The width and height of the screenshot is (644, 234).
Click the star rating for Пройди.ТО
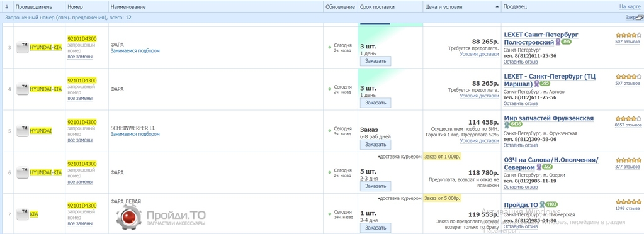point(628,202)
